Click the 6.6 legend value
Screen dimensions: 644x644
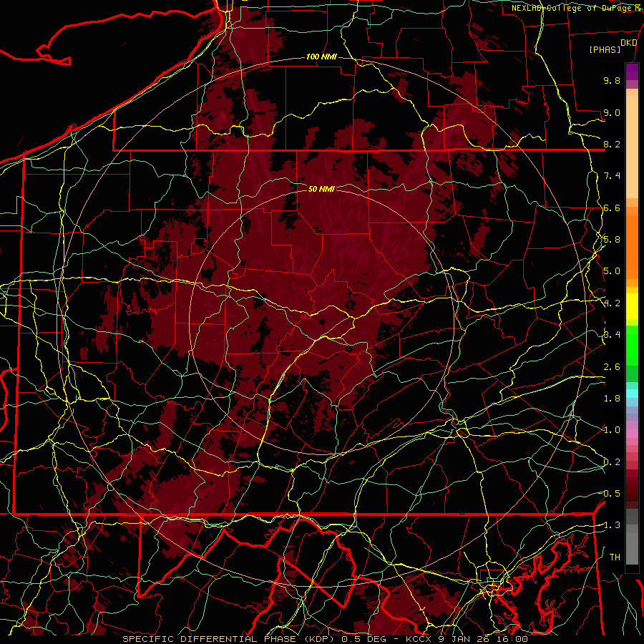tap(612, 208)
